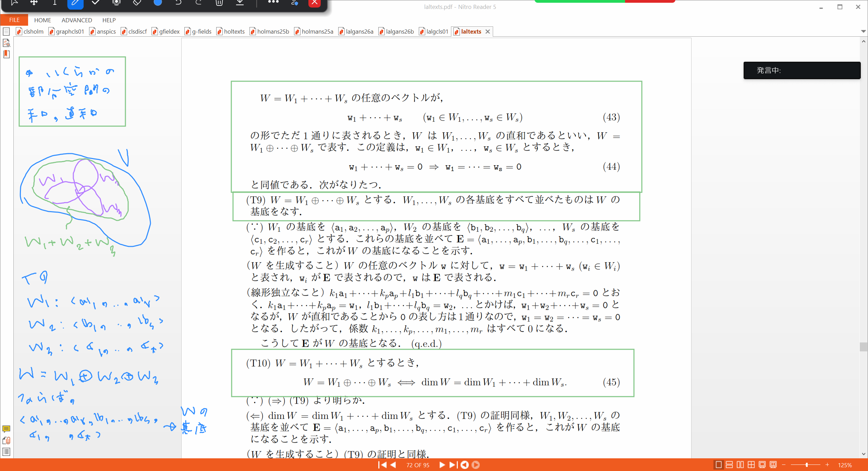This screenshot has height=471, width=868.
Task: Click the checkmark stamp tool
Action: tap(96, 2)
